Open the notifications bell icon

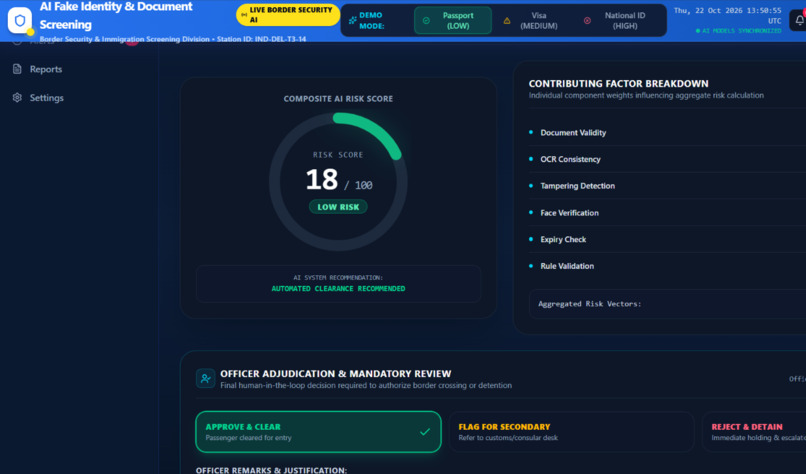(799, 20)
